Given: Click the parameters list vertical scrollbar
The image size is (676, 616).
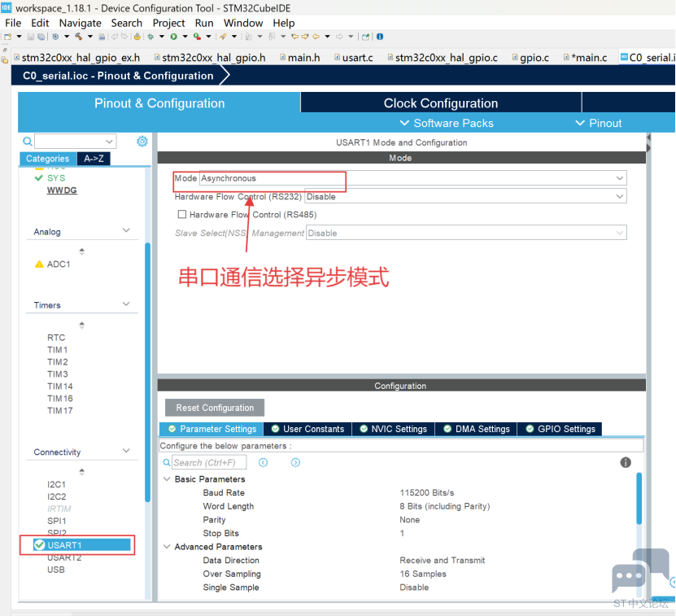Looking at the screenshot, I should pyautogui.click(x=639, y=498).
